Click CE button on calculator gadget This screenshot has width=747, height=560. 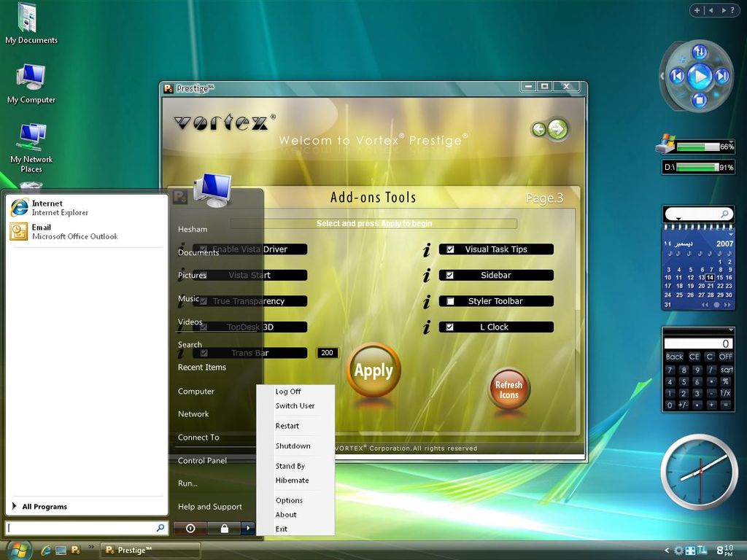(x=694, y=357)
